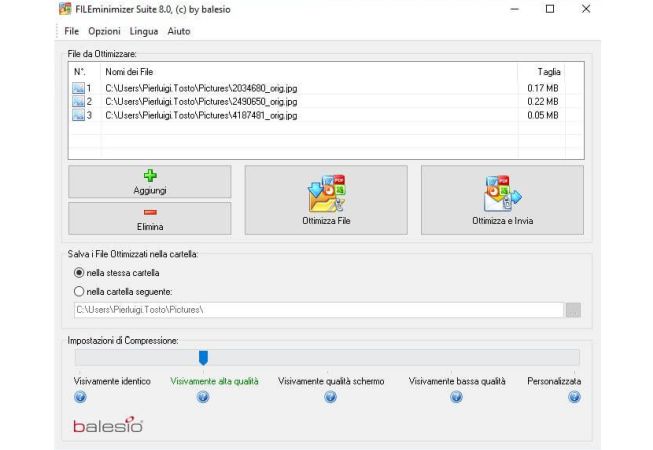Viewport: 653px width, 450px height.
Task: Click the balesio logo
Action: click(x=108, y=425)
